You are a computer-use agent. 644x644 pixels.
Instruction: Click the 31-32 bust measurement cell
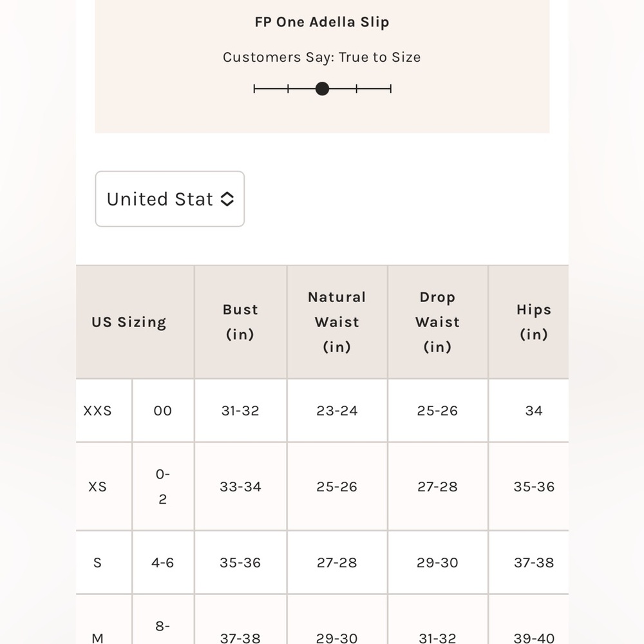[x=240, y=411]
